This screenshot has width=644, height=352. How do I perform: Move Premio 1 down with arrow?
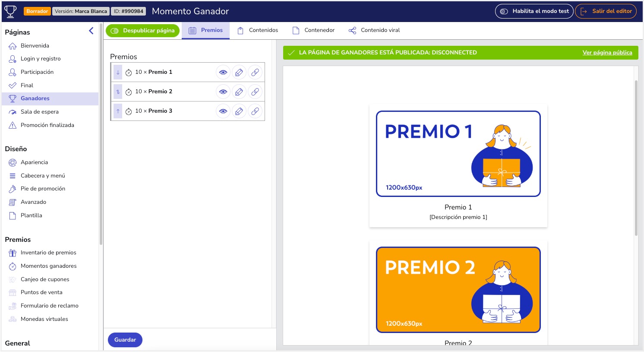click(x=118, y=72)
